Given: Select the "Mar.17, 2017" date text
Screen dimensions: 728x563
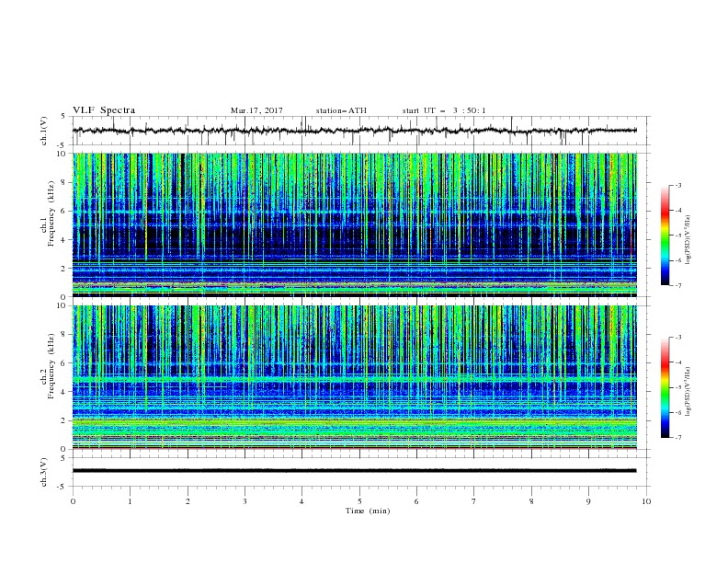Looking at the screenshot, I should (256, 110).
